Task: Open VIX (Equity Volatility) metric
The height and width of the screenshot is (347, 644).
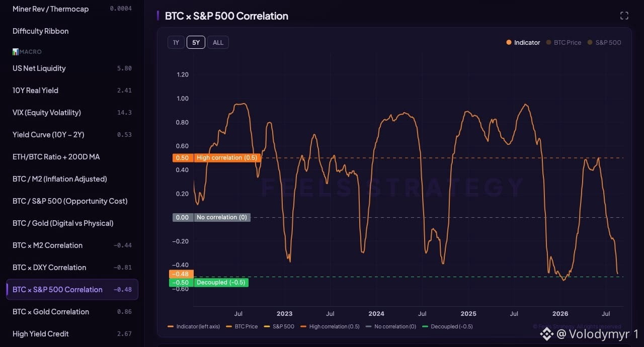Action: 72,112
